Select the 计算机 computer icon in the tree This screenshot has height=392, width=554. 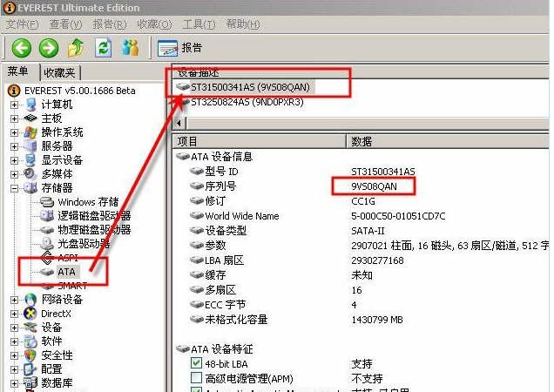tap(31, 105)
